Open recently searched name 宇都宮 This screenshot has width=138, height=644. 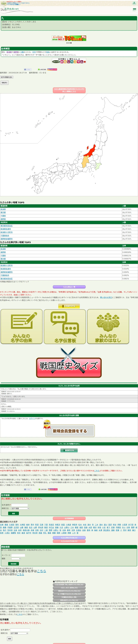point(118,528)
